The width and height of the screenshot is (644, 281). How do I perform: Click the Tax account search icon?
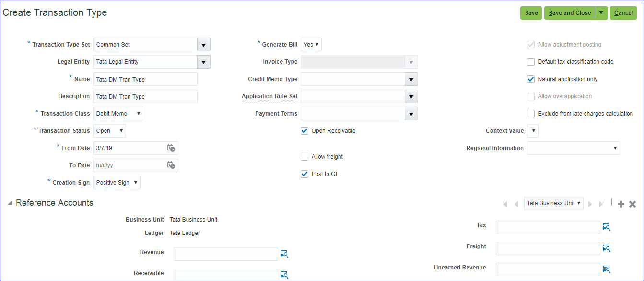point(607,227)
